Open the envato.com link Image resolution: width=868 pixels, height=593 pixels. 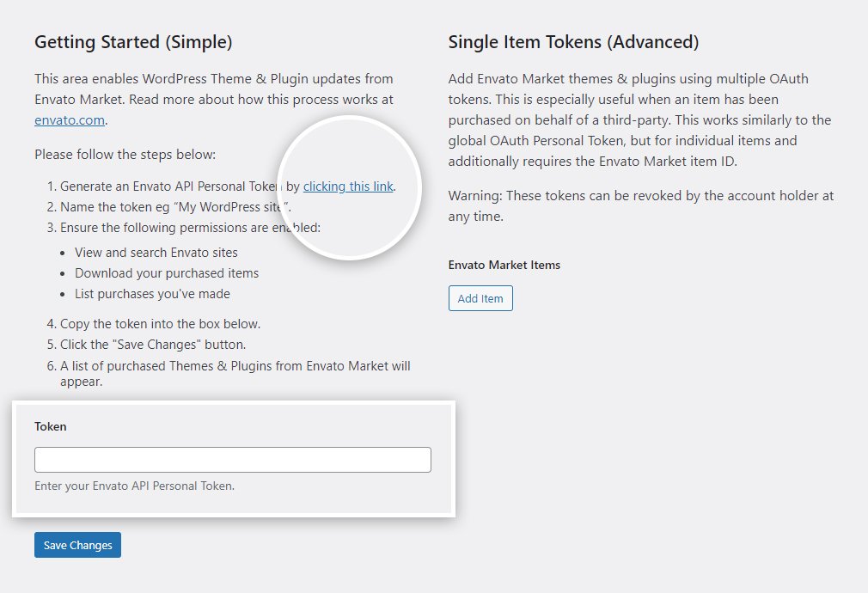pyautogui.click(x=70, y=120)
